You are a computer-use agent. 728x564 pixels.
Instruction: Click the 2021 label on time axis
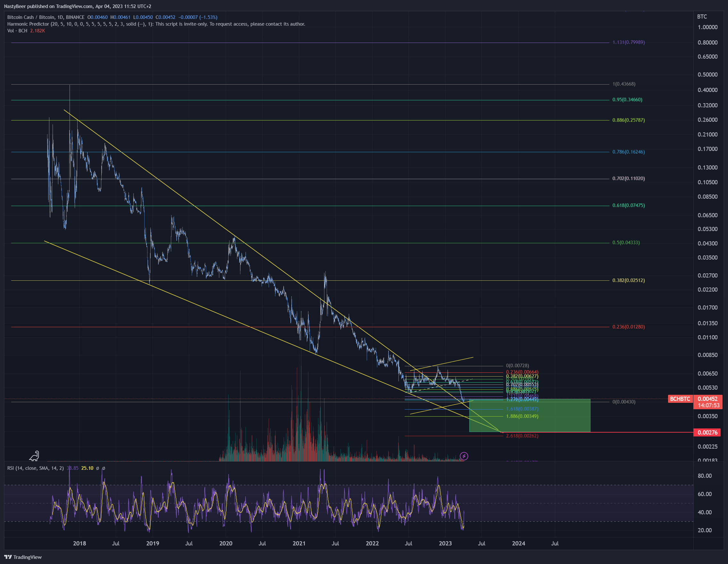point(299,543)
